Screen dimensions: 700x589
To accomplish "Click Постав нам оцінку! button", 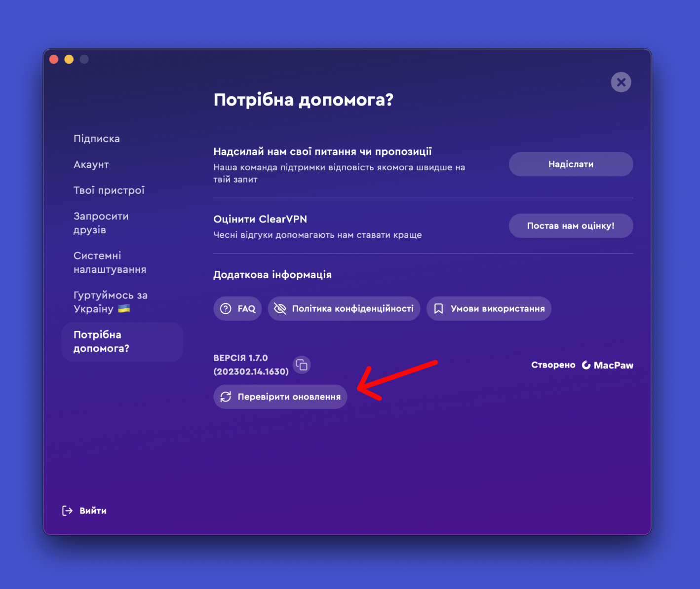I will point(571,226).
